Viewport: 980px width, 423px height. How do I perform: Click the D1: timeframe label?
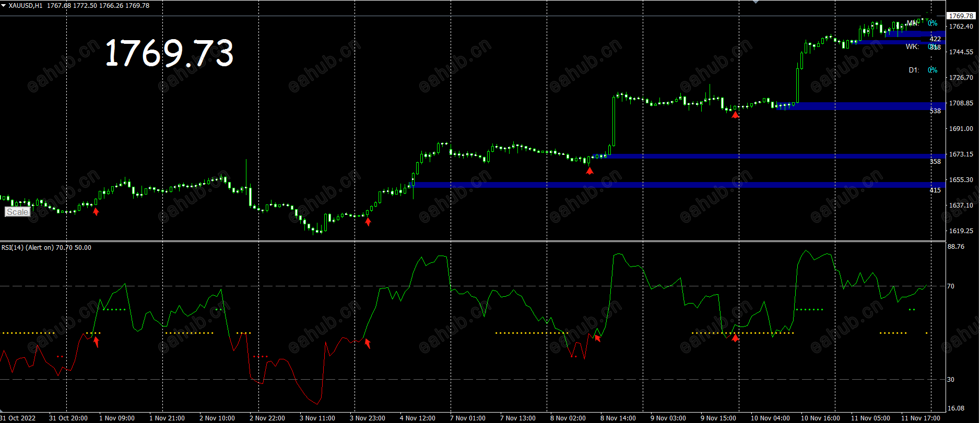click(914, 70)
